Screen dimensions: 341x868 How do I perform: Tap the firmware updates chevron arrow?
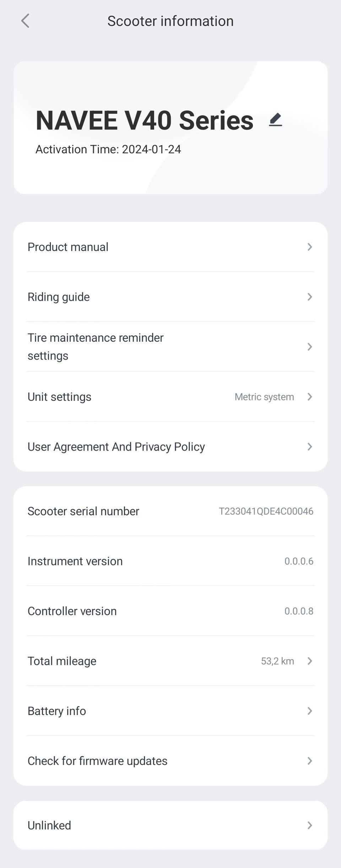pos(310,761)
